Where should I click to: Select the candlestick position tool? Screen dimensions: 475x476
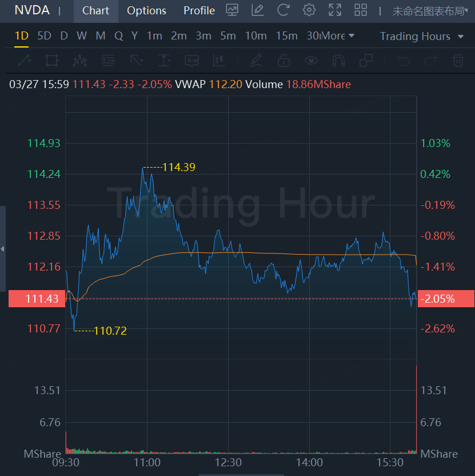(219, 61)
